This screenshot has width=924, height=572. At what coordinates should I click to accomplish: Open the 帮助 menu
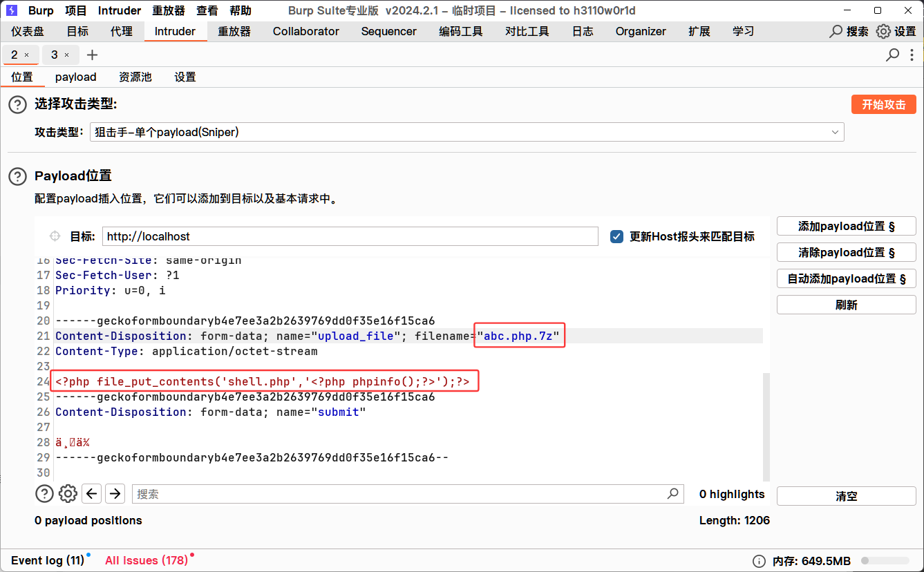(x=241, y=10)
